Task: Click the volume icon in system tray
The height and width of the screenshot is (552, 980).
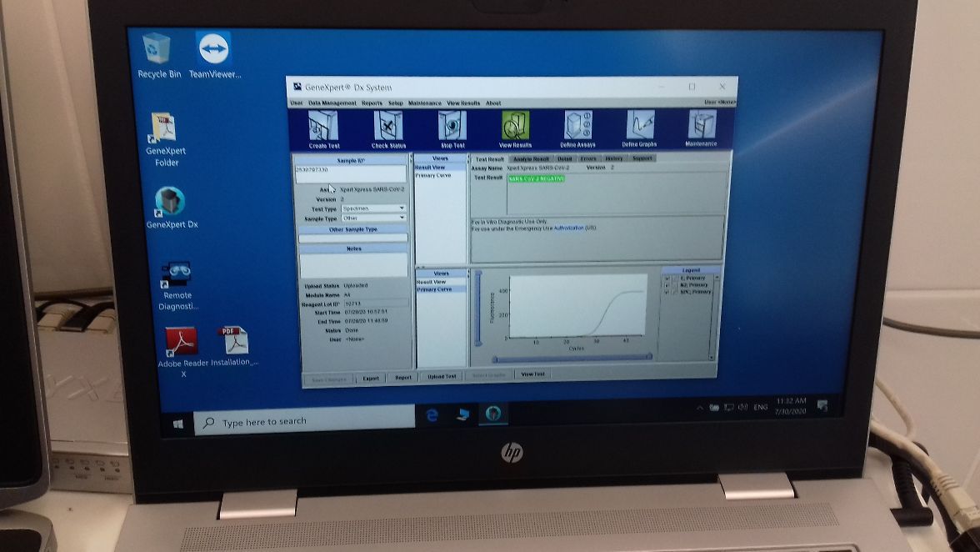Action: click(x=742, y=407)
